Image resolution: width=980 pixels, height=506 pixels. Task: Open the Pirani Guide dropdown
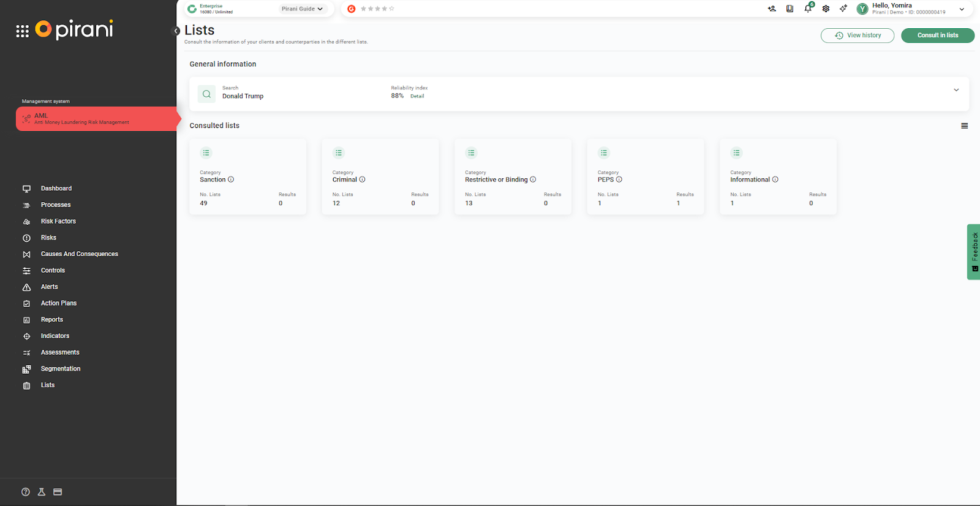[302, 9]
